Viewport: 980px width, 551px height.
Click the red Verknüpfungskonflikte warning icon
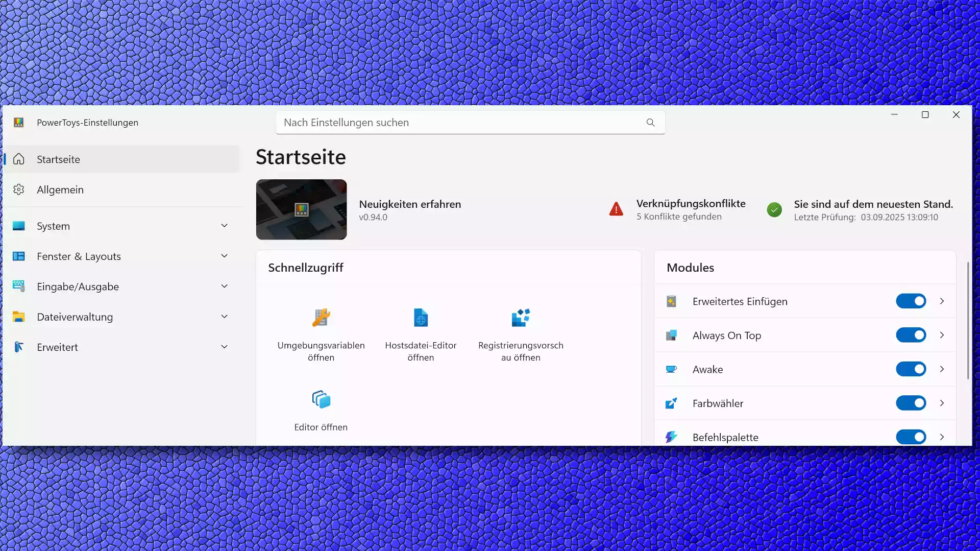616,209
